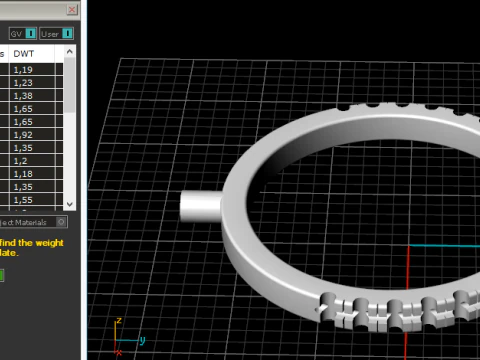Screen dimensions: 480x360
Task: Click the up arrow of the materials list scrollbar
Action: [70, 52]
